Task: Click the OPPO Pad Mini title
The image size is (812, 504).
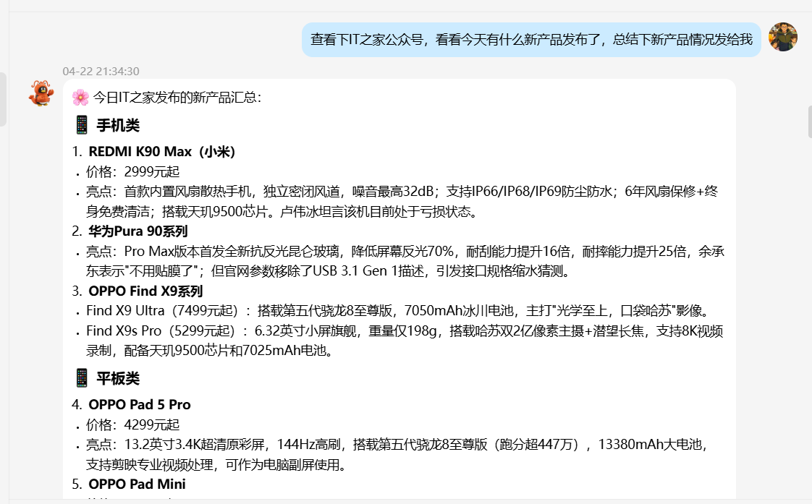Action: click(x=137, y=484)
